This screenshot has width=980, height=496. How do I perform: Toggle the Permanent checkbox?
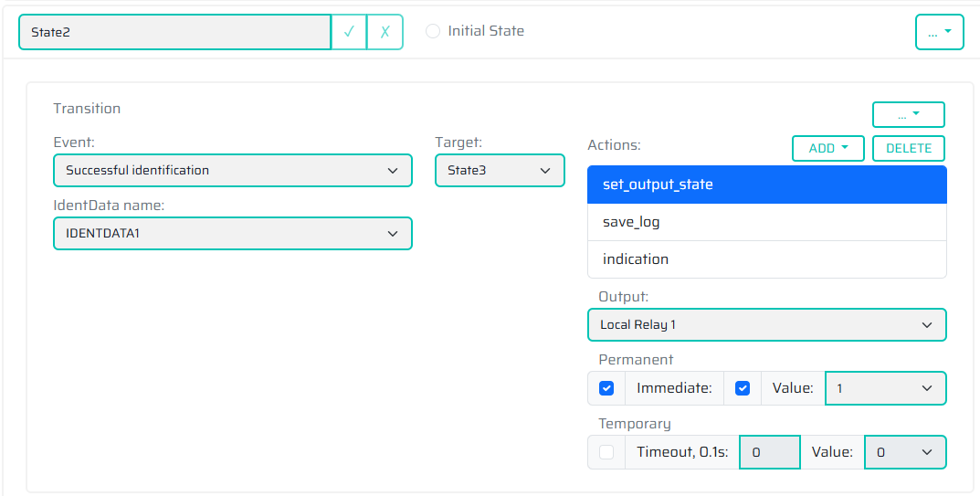pyautogui.click(x=606, y=388)
